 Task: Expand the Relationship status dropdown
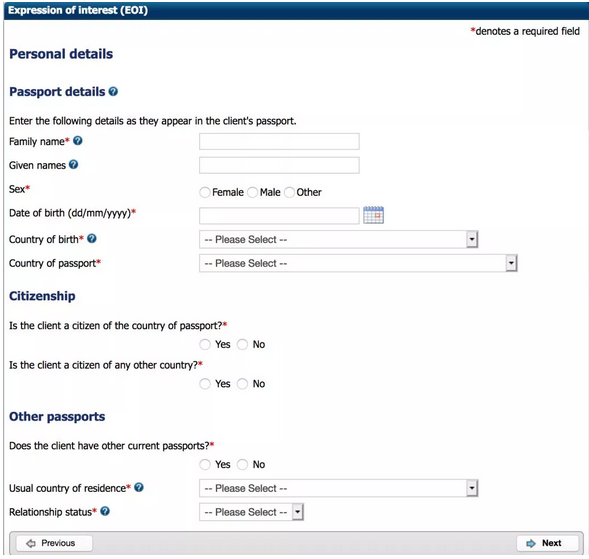click(x=251, y=512)
